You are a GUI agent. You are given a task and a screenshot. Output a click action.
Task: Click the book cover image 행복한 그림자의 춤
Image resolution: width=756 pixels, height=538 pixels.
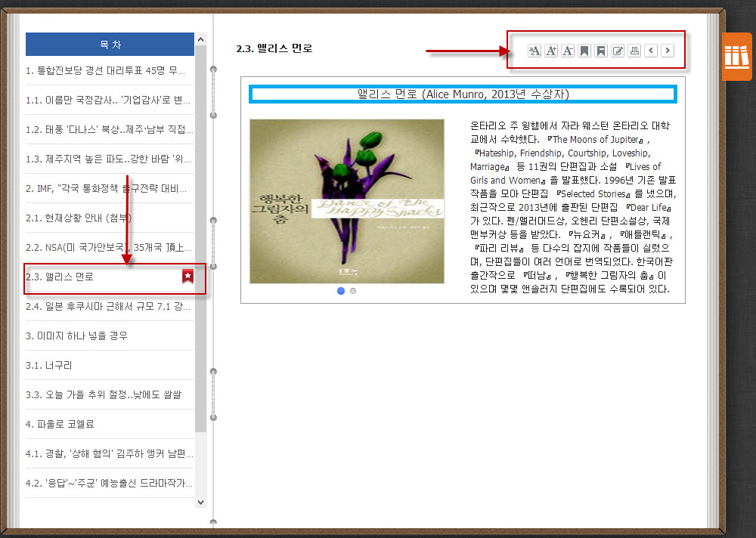pyautogui.click(x=347, y=201)
